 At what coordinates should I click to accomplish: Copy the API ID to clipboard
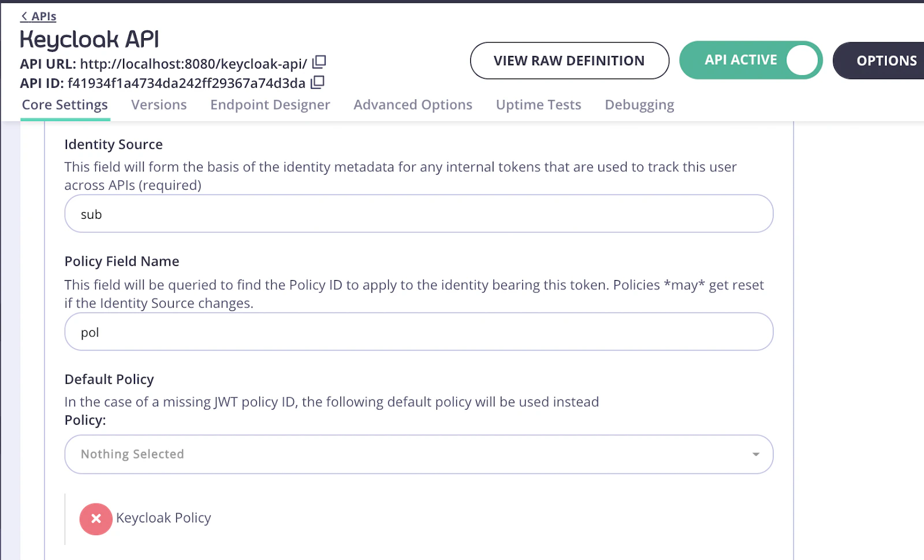[318, 83]
